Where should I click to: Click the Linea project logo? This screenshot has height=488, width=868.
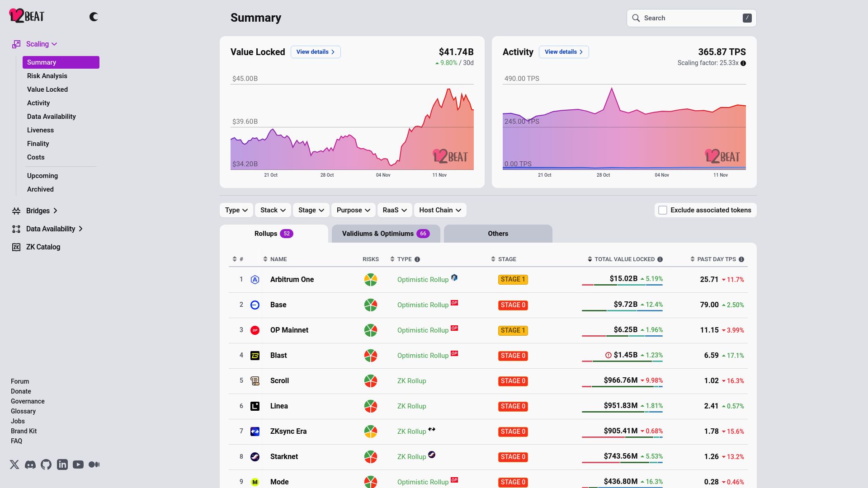[x=255, y=406]
